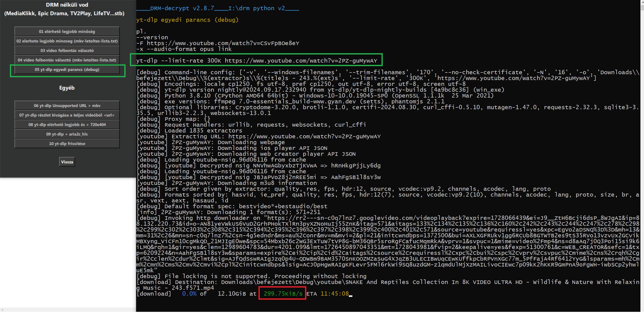Click the 'Python 3.8.10' debug line
This screenshot has width=644, height=325.
click(315, 96)
